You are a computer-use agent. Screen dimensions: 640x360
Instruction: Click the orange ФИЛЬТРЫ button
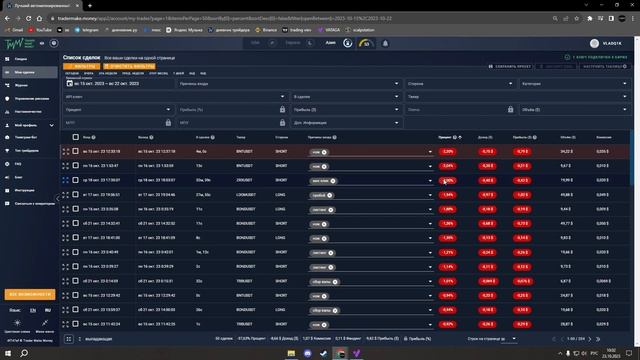pos(81,66)
